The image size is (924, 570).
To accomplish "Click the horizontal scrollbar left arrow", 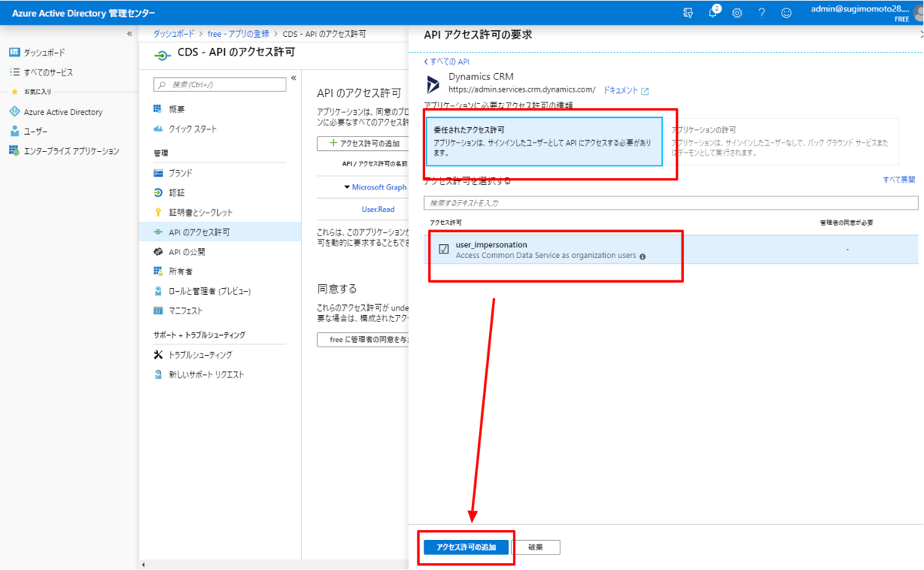I will 143,565.
